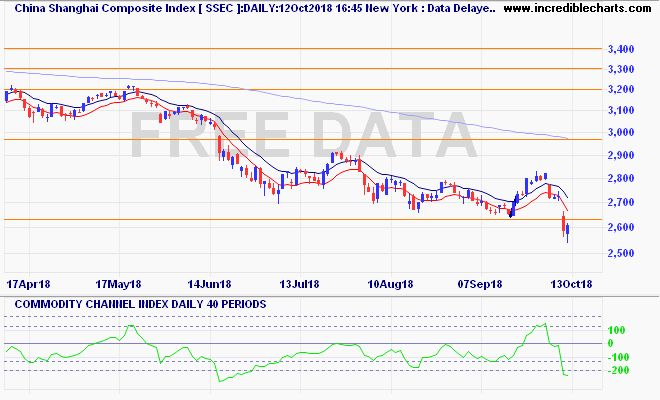Screen dimensions: 660x400
Task: Select the 3,200 price axis label
Action: (x=621, y=89)
